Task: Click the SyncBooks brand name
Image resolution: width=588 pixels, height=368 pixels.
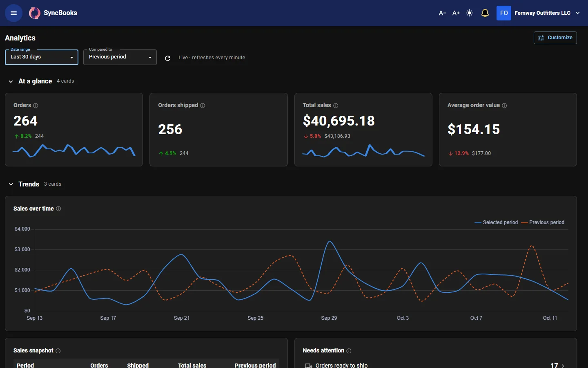Action: (x=60, y=13)
